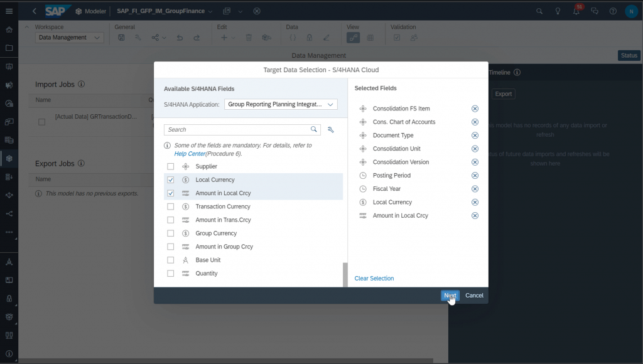This screenshot has width=643, height=364.
Task: Open the dropdown arrow beside the share icon
Action: tap(164, 38)
